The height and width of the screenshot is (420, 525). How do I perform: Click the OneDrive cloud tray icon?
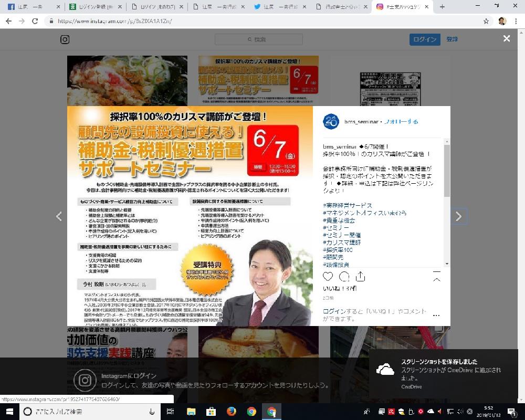pyautogui.click(x=430, y=411)
